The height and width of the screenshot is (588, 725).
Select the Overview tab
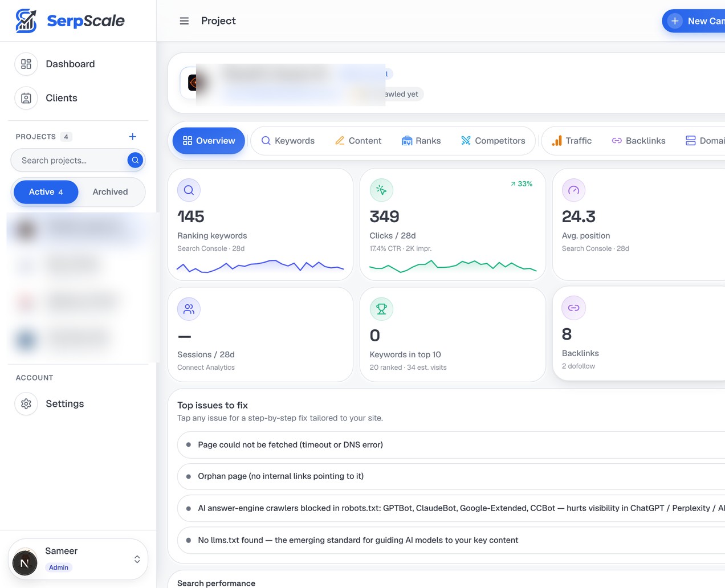209,141
